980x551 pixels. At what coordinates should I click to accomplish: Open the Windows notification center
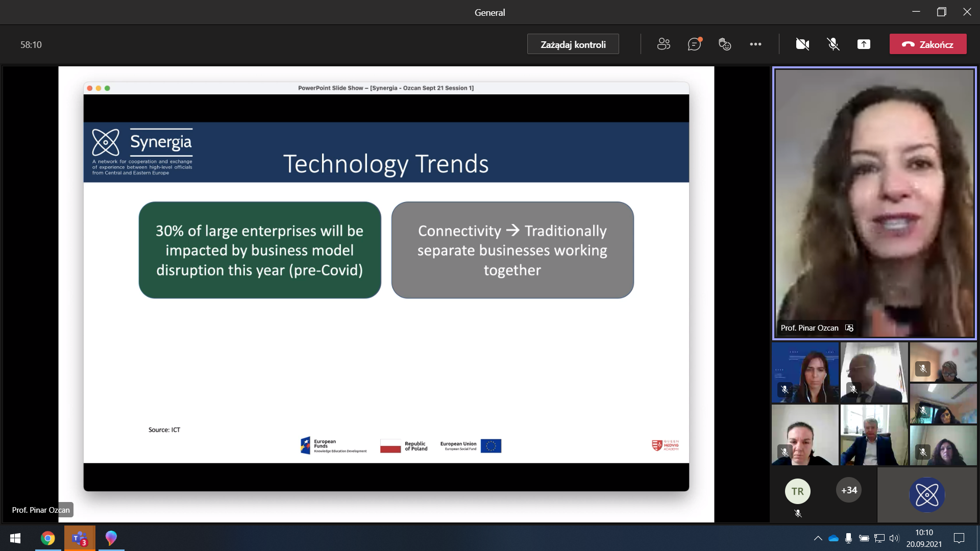point(959,538)
